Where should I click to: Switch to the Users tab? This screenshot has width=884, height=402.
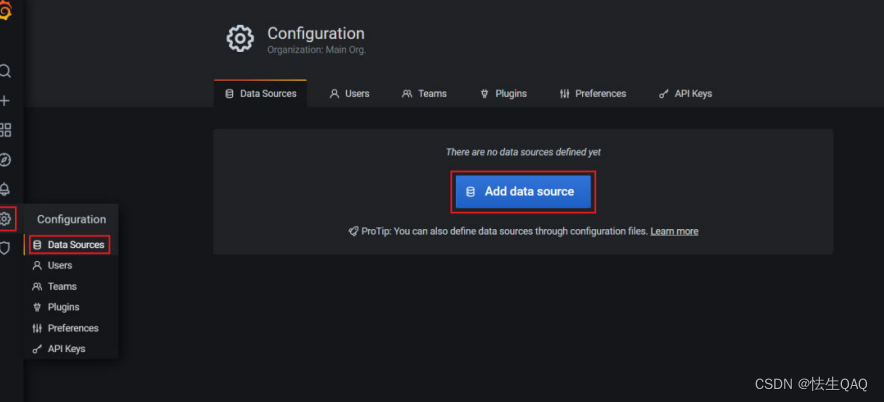coord(350,94)
